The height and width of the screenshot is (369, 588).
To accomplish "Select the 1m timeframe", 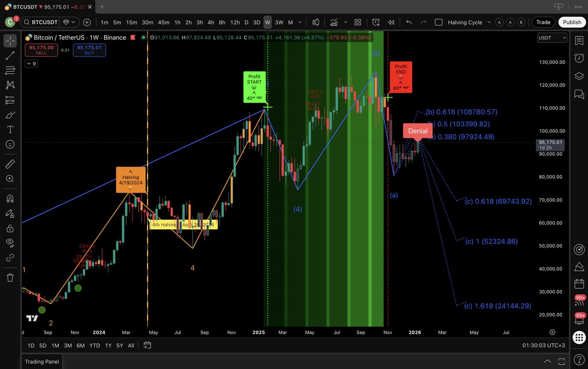I will tap(104, 22).
